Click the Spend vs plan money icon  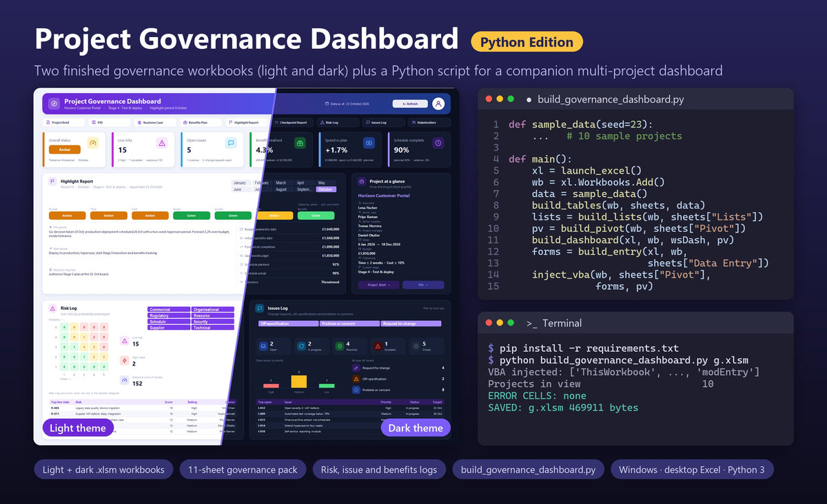pyautogui.click(x=369, y=143)
